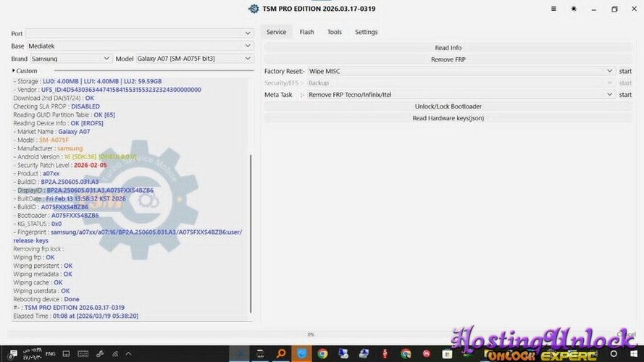Open the Brand Samsung dropdown
Screen dimensions: 644x362
pos(106,58)
